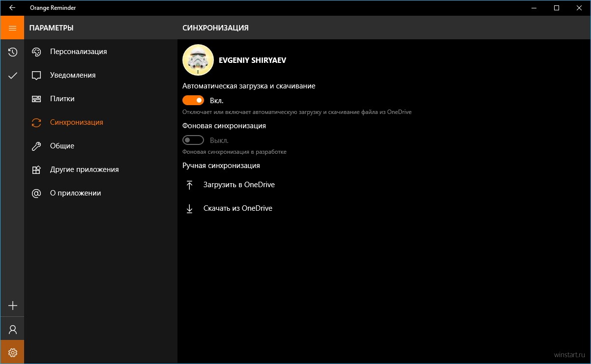Open the user account icon in sidebar
The image size is (591, 364).
tap(12, 329)
